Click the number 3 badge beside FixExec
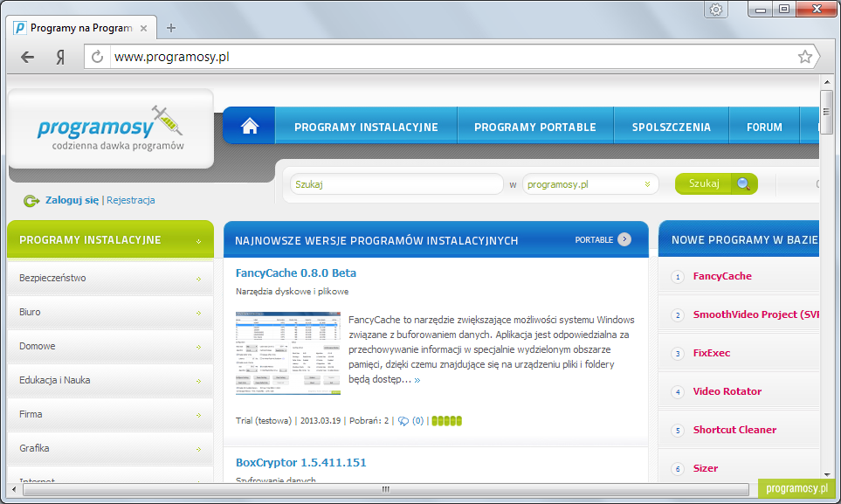841x504 pixels. pos(678,354)
